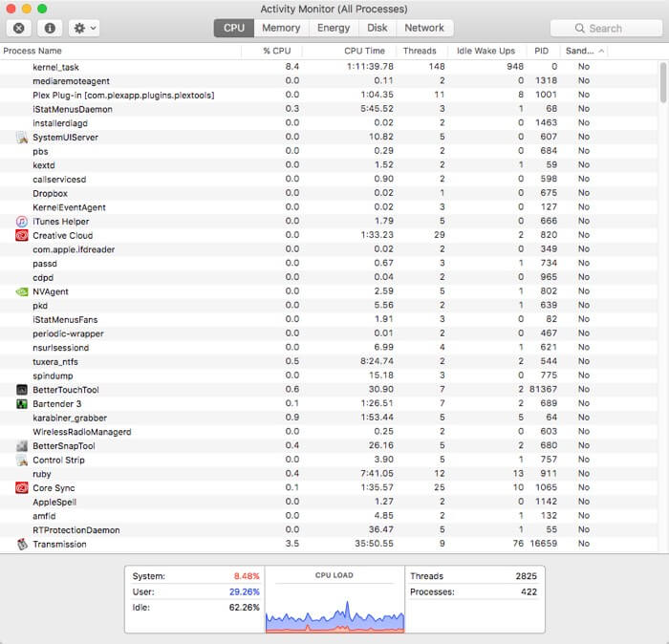669x644 pixels.
Task: Select the Plex Plug-in plextools row
Action: pyautogui.click(x=329, y=96)
